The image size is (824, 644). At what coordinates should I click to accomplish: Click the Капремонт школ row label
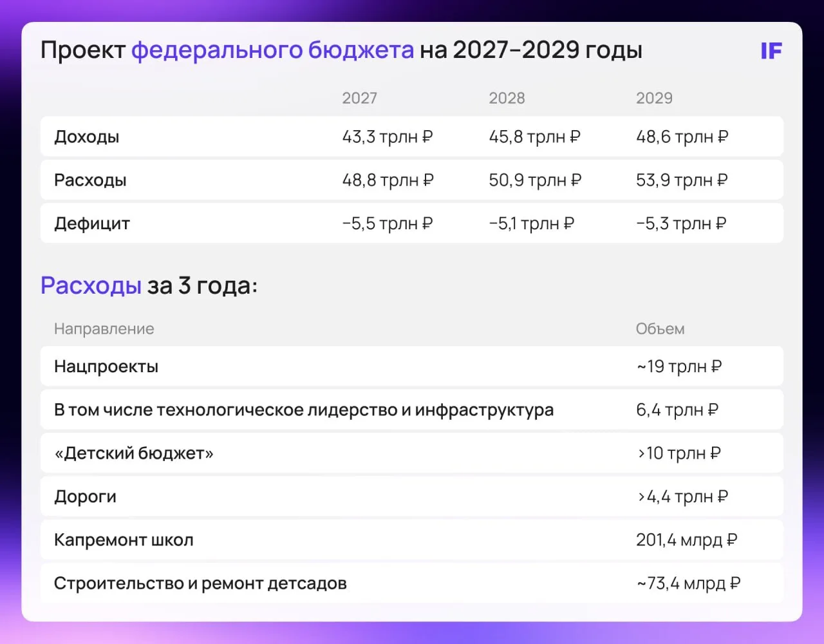[x=124, y=540]
